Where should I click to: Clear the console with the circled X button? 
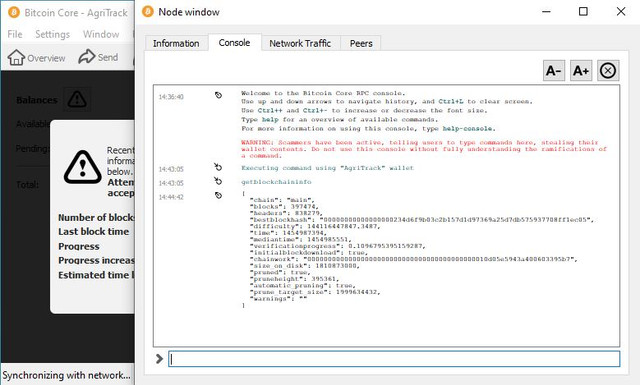608,71
